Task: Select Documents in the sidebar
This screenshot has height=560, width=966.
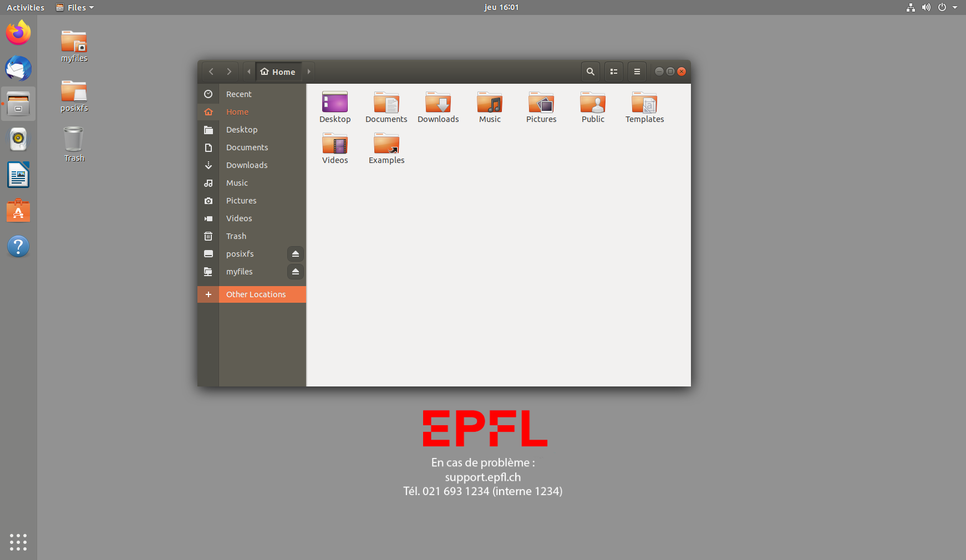Action: pos(252,147)
